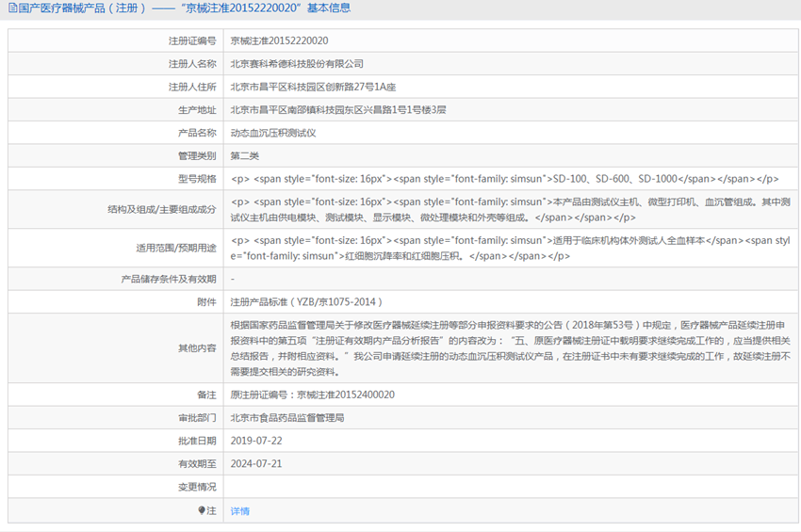
Task: Click the header title 国产医疗器械产品（注册）
Action: click(83, 8)
